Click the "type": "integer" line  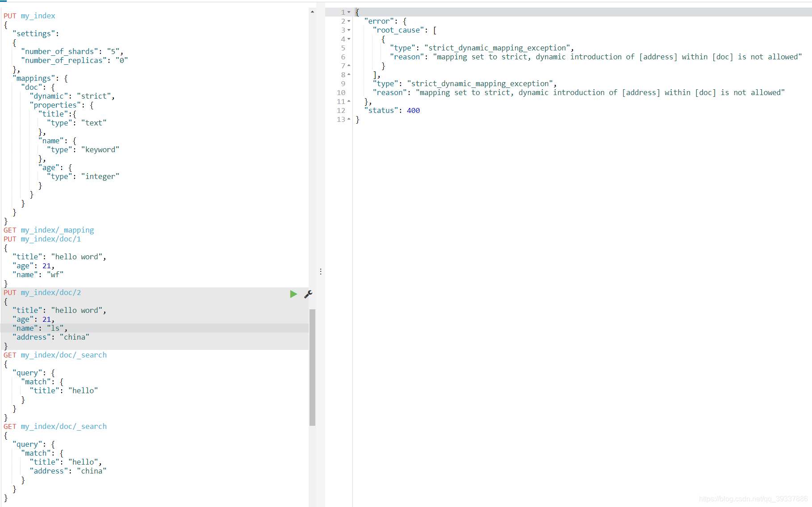83,177
